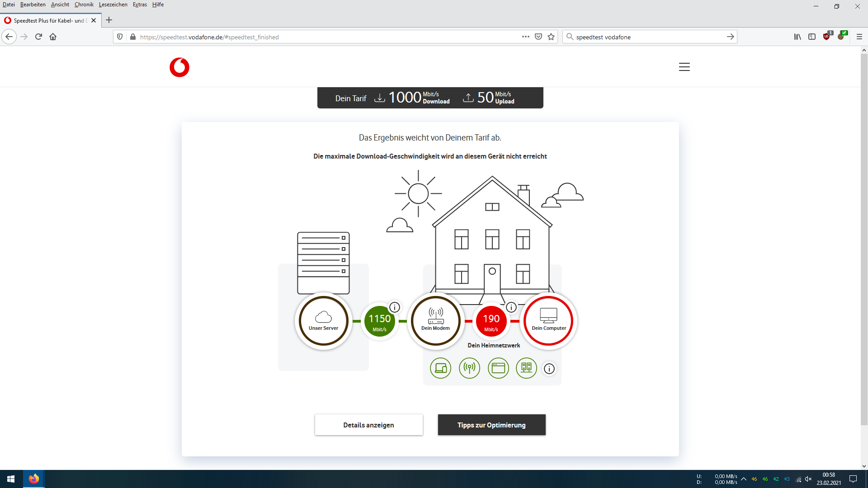
Task: Click the Vodafone logo
Action: tap(179, 67)
